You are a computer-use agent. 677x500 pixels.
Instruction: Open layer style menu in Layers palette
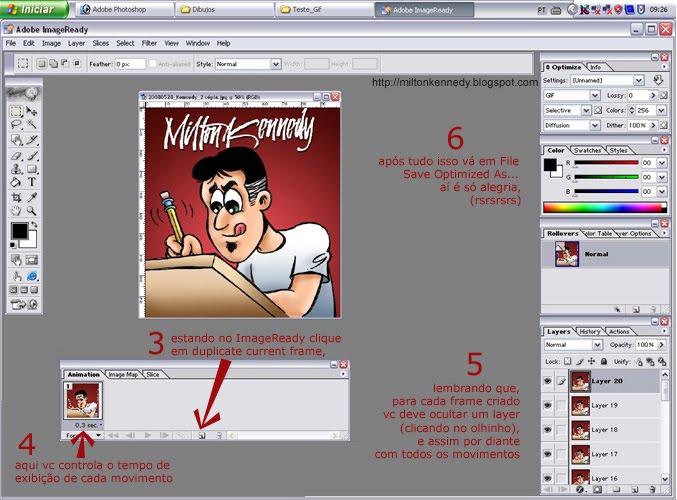click(x=580, y=490)
